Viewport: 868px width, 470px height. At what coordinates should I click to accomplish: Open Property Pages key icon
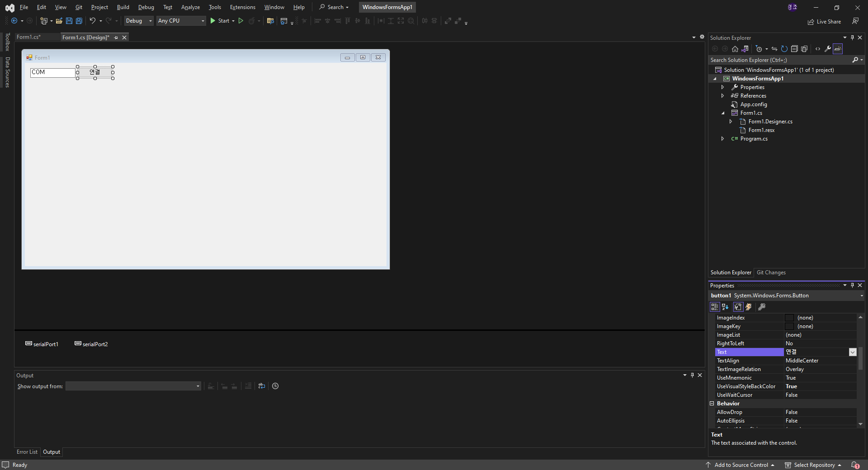[x=762, y=307]
